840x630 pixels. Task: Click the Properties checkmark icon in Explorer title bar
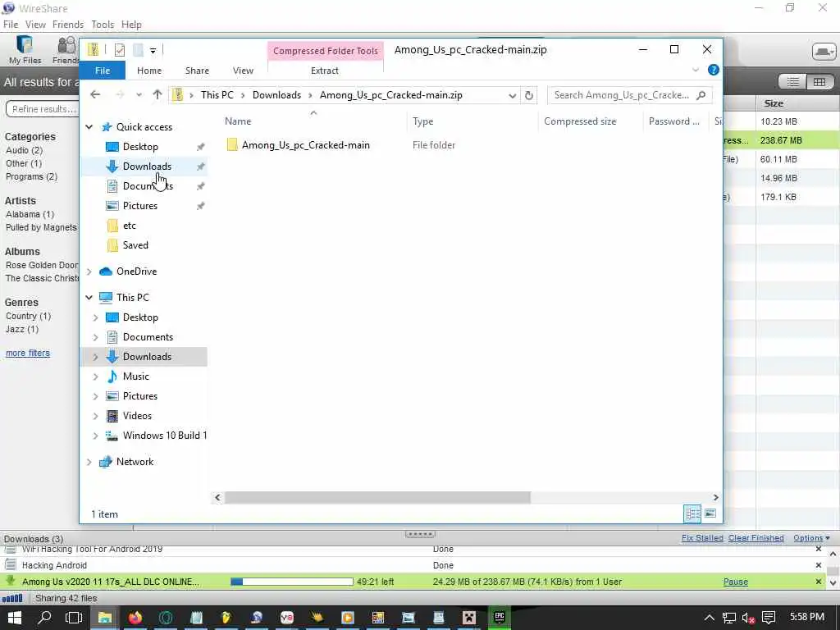pyautogui.click(x=120, y=50)
